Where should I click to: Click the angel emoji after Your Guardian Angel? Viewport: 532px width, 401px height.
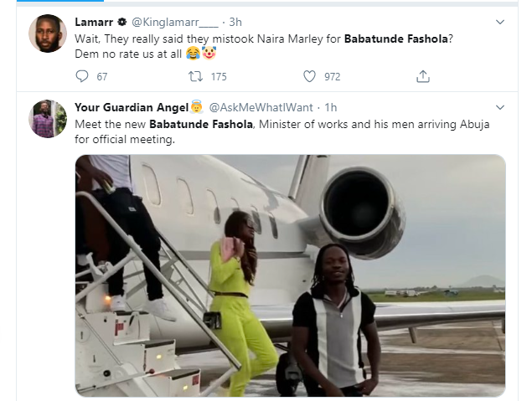coord(196,107)
